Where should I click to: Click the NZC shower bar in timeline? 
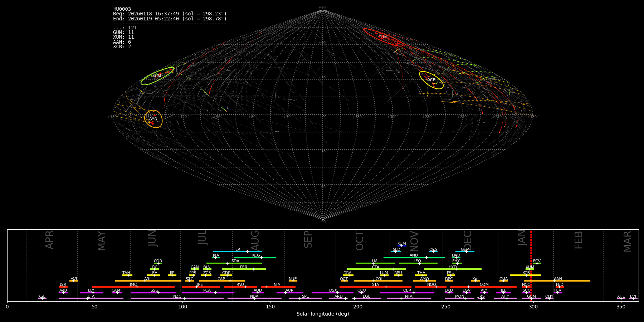177,298
